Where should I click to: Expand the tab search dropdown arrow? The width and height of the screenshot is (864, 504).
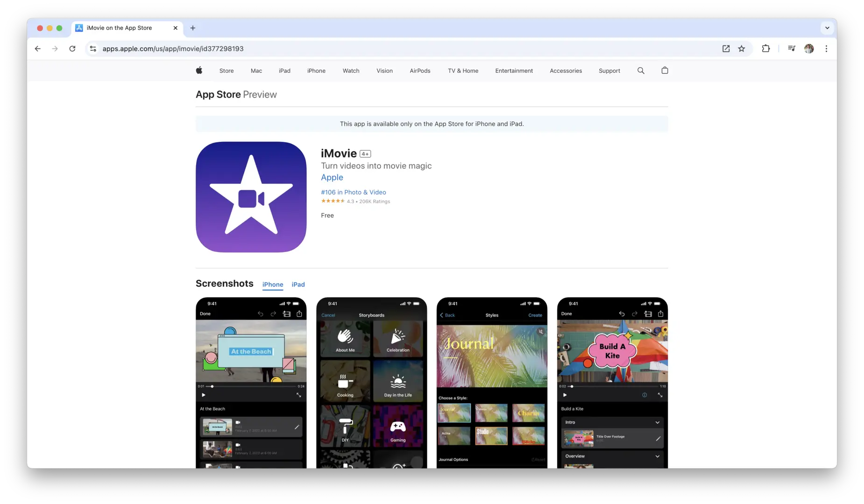(x=827, y=28)
